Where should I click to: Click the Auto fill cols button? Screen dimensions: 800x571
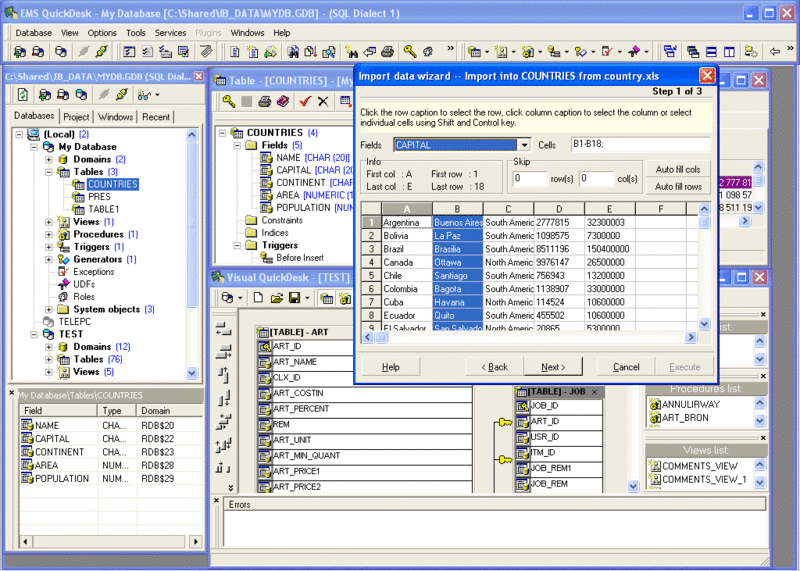coord(678,169)
